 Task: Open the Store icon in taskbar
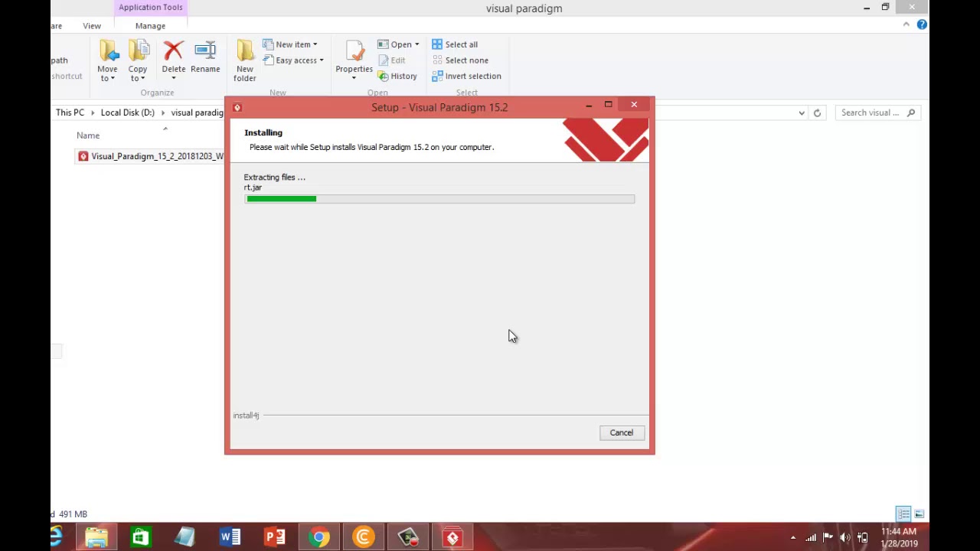pos(140,537)
